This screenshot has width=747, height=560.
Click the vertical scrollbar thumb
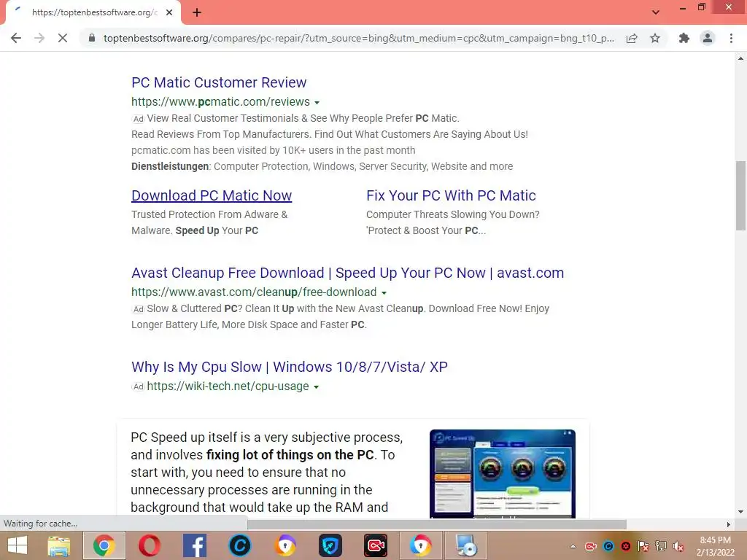coord(740,195)
